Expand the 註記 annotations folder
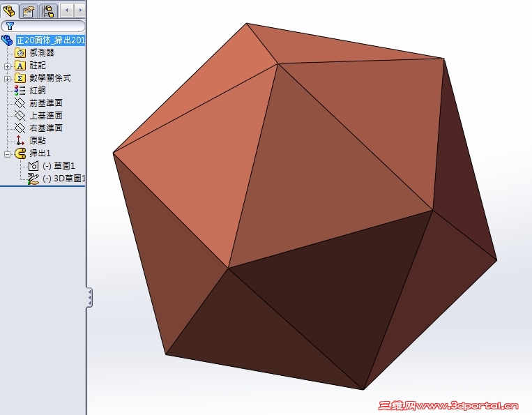This screenshot has width=532, height=415. tap(7, 66)
